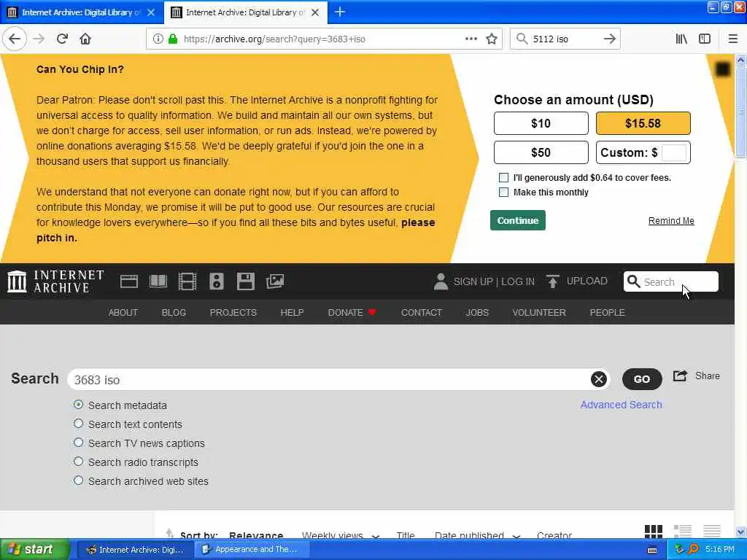Screen dimensions: 747x560
Task: Open the DONATE menu item
Action: click(x=352, y=312)
